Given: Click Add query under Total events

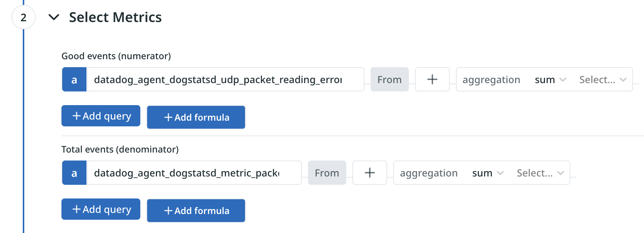Looking at the screenshot, I should 101,209.
